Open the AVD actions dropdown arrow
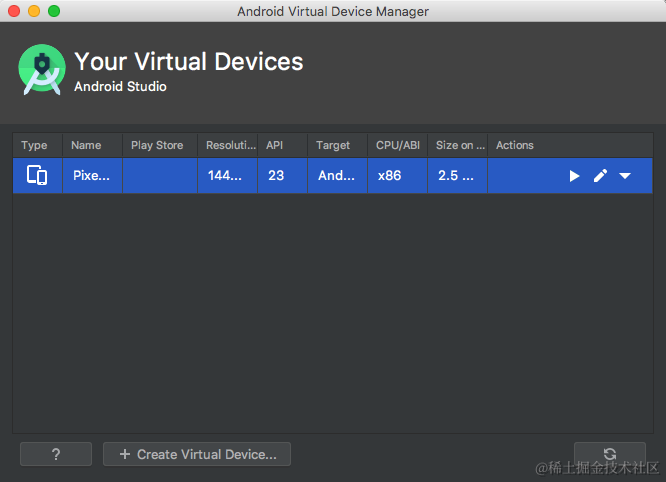The height and width of the screenshot is (482, 666). pos(625,176)
